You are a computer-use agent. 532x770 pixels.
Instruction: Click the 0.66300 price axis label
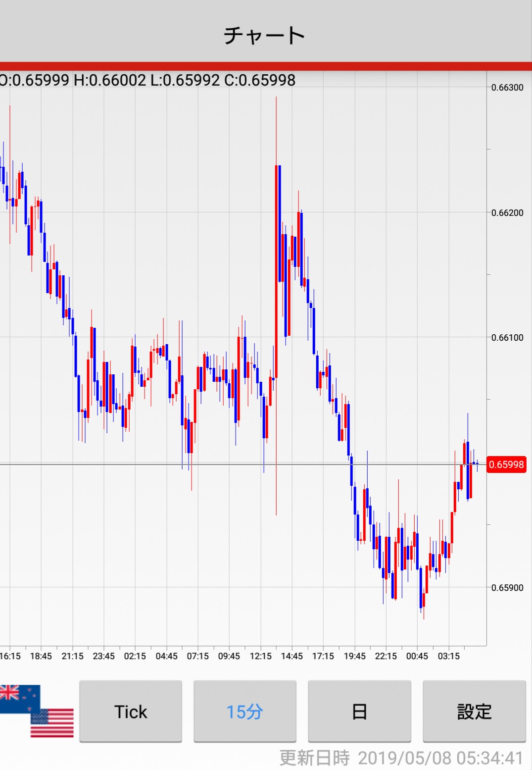[507, 88]
